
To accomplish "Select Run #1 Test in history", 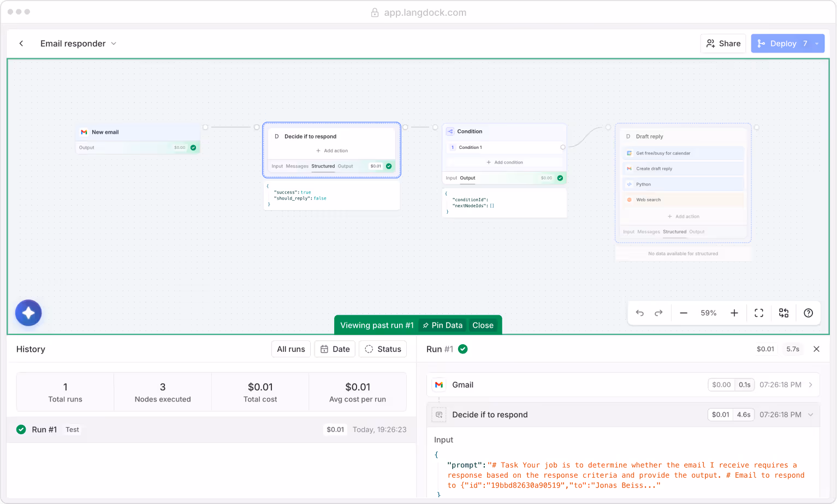I will pos(211,430).
